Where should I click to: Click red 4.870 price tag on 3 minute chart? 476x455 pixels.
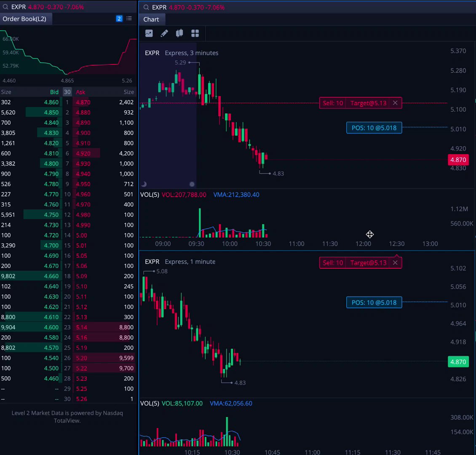point(458,160)
